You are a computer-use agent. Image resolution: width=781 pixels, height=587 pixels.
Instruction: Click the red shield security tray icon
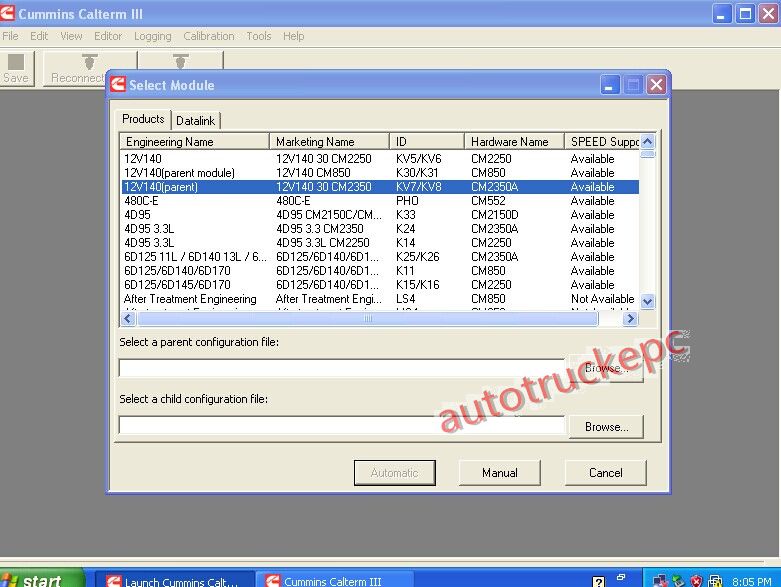click(696, 581)
